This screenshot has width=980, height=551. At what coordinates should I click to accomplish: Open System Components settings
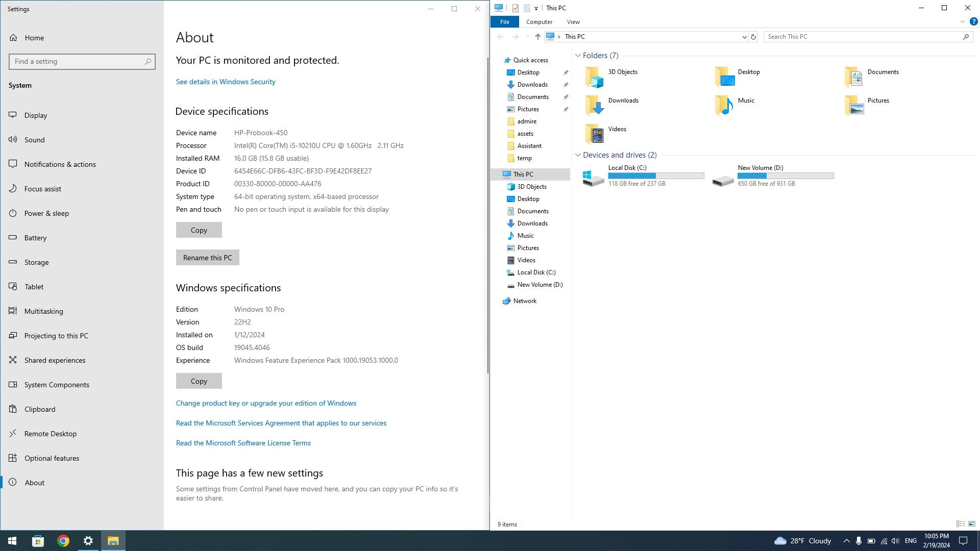pyautogui.click(x=82, y=385)
